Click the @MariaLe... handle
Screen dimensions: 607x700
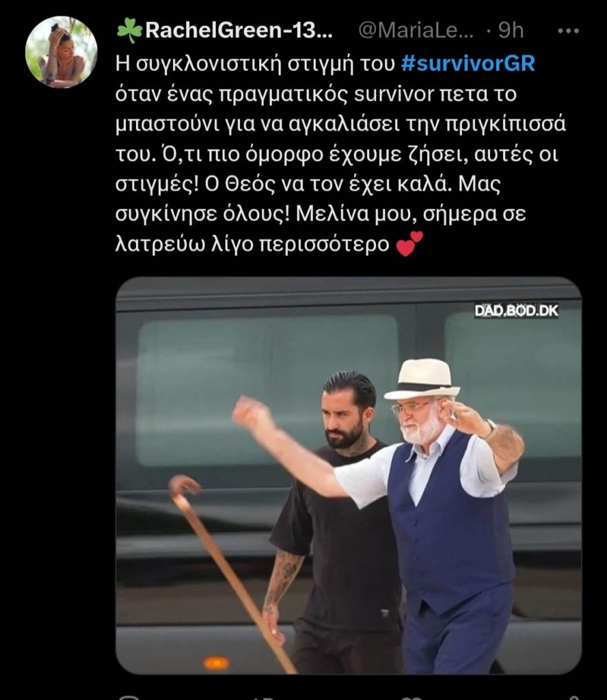416,31
